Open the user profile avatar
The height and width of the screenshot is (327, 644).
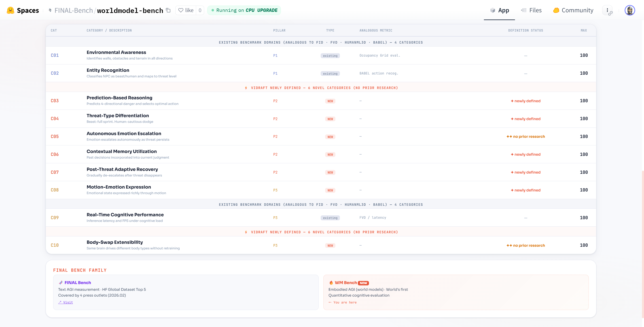[629, 10]
